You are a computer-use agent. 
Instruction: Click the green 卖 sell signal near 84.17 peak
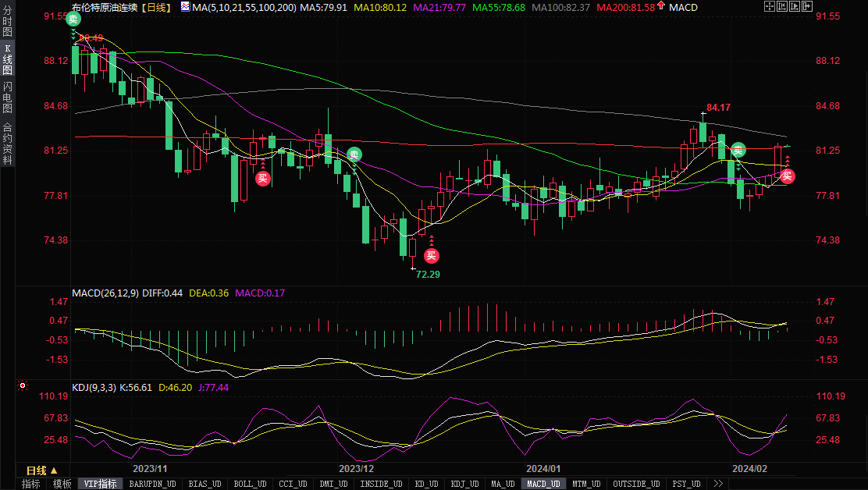tap(738, 150)
